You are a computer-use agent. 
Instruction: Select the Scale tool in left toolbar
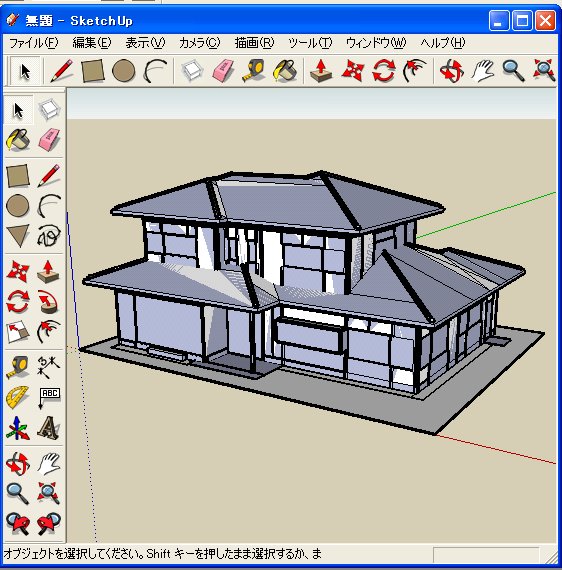pos(17,332)
